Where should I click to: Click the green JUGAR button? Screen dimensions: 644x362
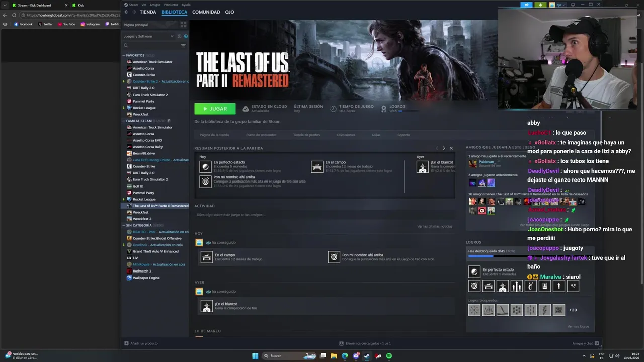(215, 109)
